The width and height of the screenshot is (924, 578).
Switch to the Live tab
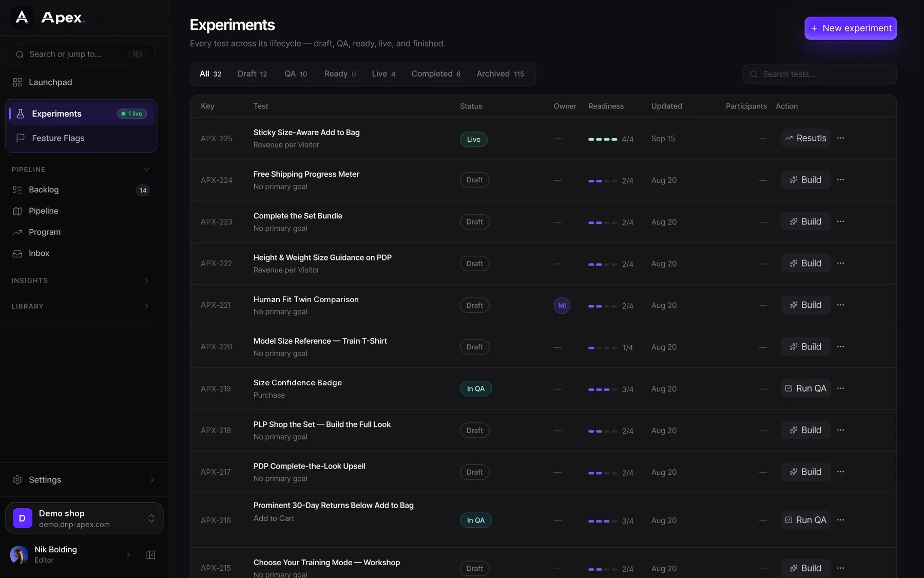383,74
